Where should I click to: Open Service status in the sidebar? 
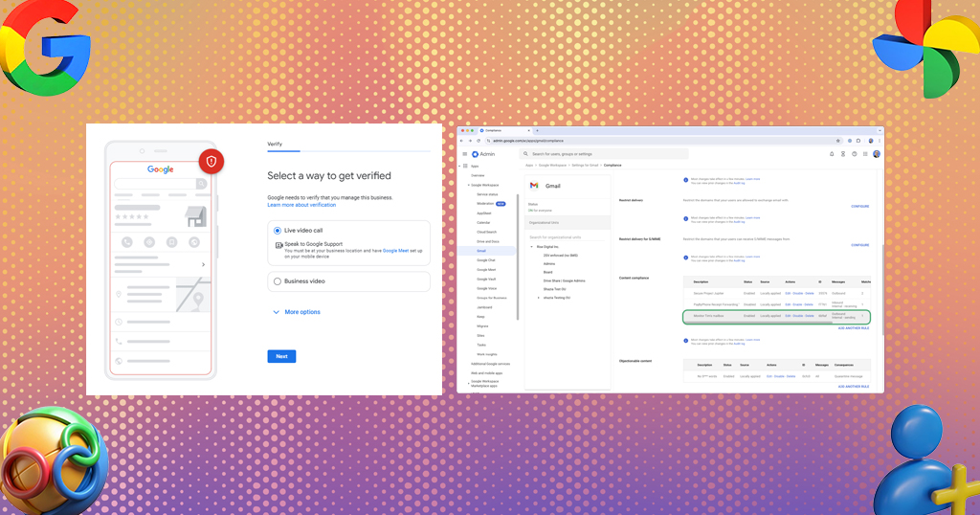(487, 194)
